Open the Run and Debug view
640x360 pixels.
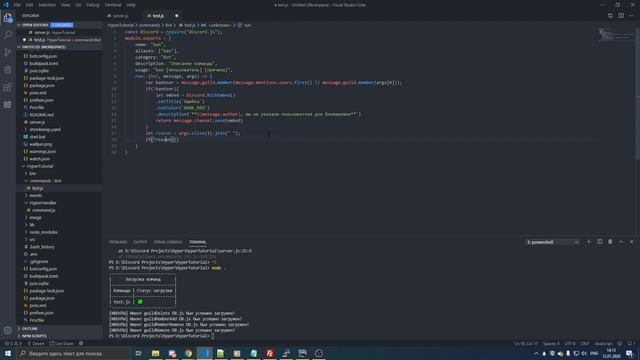[8, 70]
